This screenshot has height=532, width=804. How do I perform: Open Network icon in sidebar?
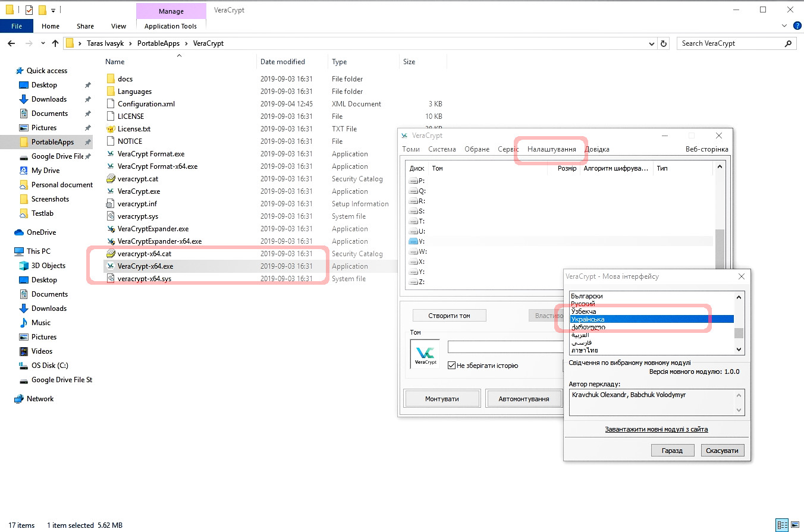19,398
